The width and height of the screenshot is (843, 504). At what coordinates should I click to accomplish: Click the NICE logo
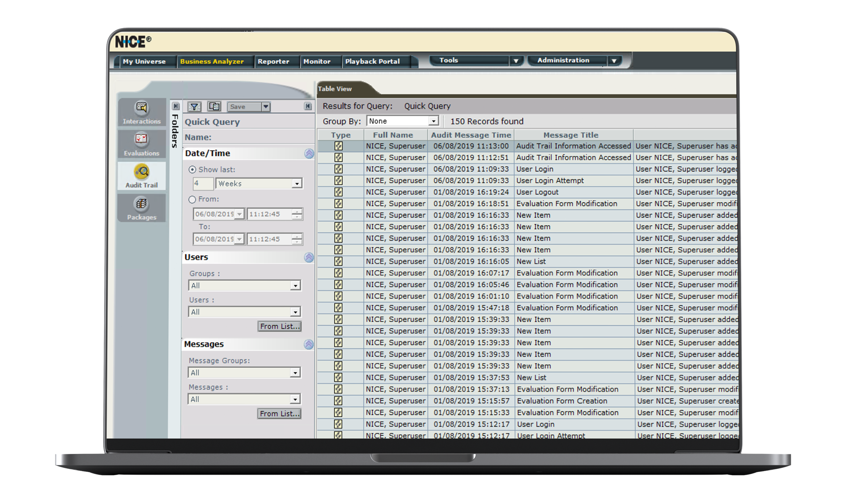(133, 42)
